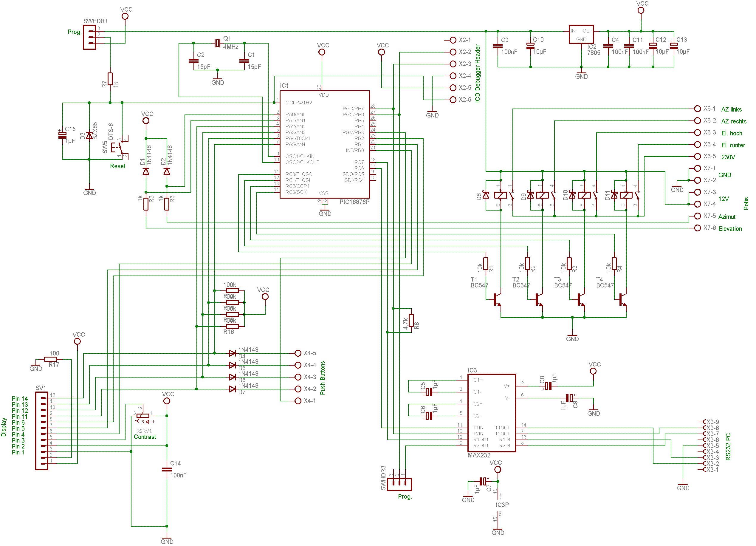Viewport: 756px width, 546px height.
Task: Click the 'Contrast' label text
Action: tap(145, 437)
